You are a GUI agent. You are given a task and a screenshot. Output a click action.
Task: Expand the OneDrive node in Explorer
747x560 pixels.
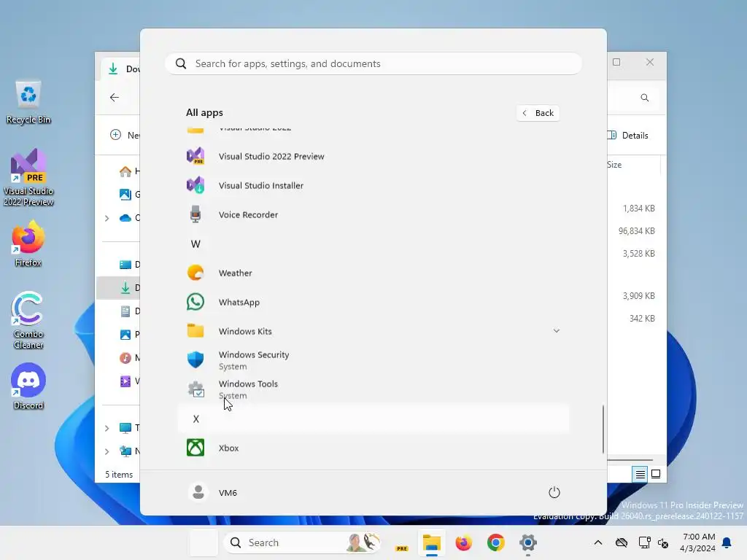(107, 218)
